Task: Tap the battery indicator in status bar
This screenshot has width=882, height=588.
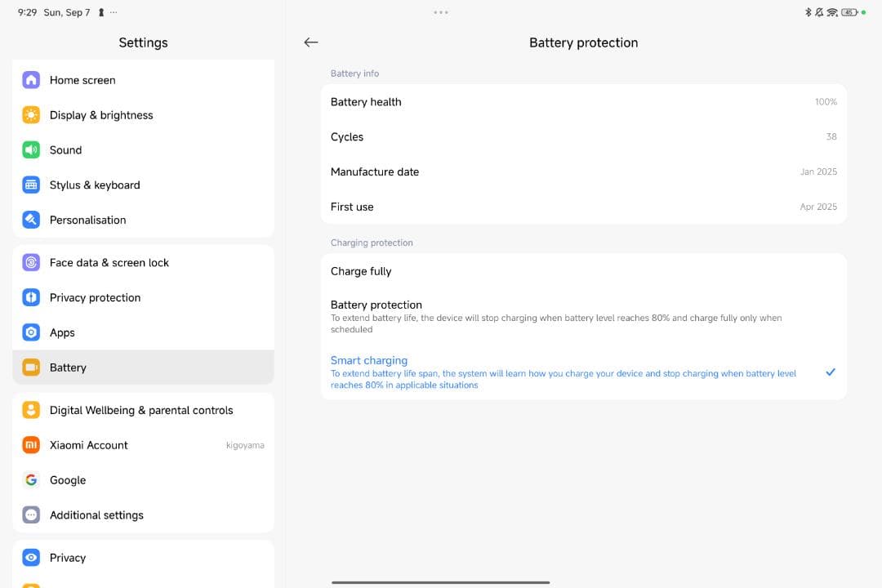Action: pyautogui.click(x=849, y=11)
